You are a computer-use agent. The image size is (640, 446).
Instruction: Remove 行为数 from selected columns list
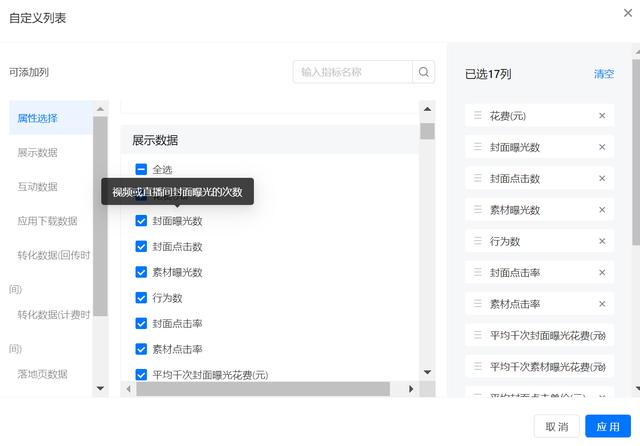click(602, 241)
